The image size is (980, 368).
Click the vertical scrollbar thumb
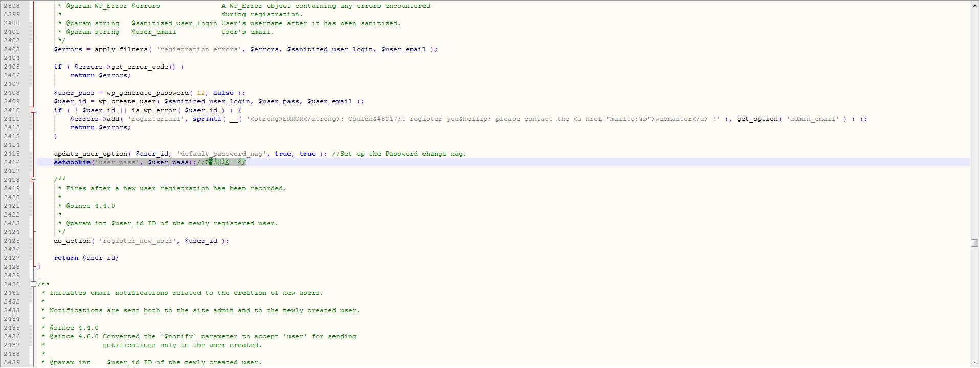[974, 243]
